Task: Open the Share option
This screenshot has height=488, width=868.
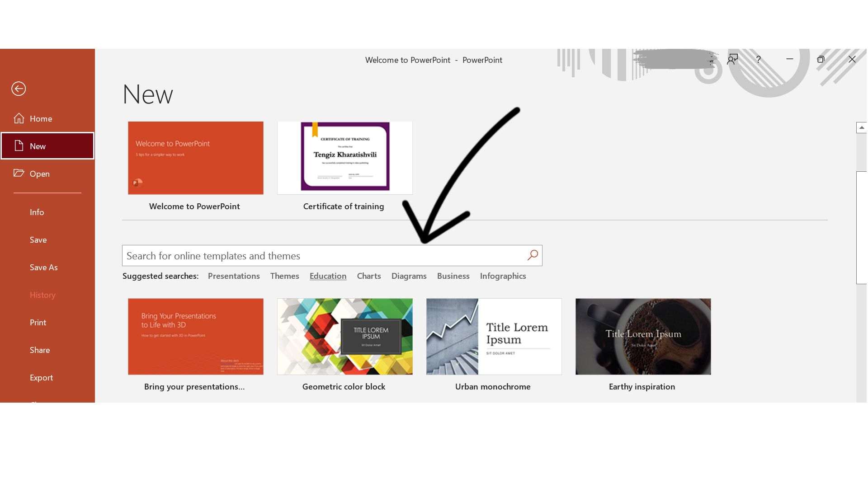Action: click(x=47, y=350)
